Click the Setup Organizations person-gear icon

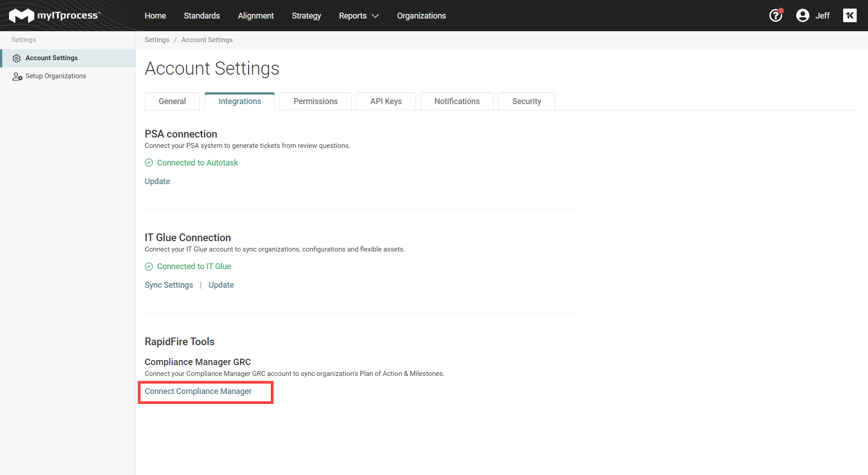(x=17, y=76)
